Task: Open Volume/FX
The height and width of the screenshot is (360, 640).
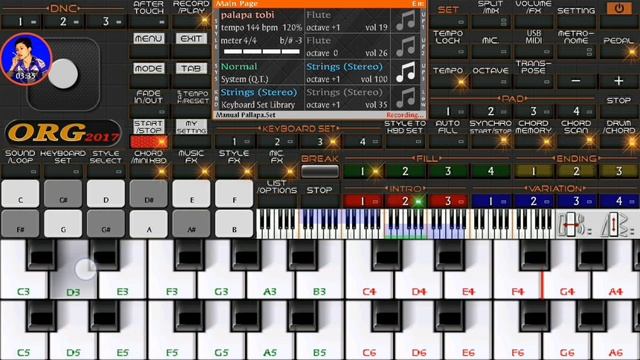Action: 533,22
